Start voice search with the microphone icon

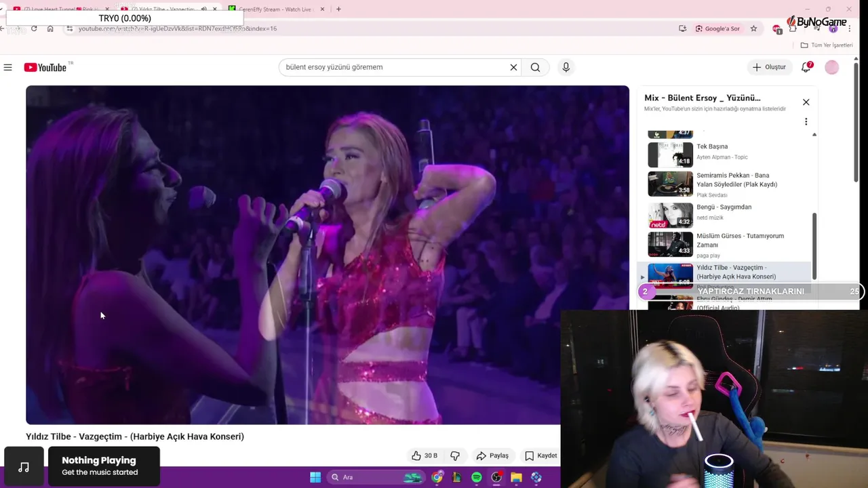click(x=566, y=67)
